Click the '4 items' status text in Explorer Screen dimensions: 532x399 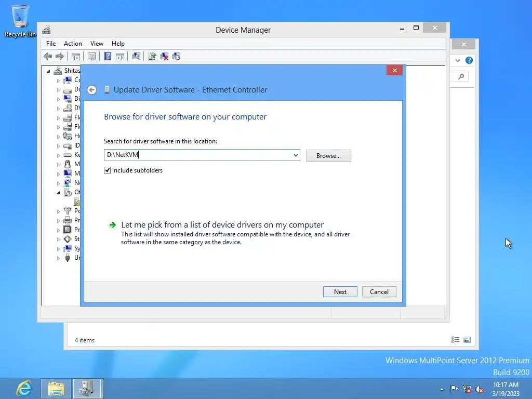point(85,340)
